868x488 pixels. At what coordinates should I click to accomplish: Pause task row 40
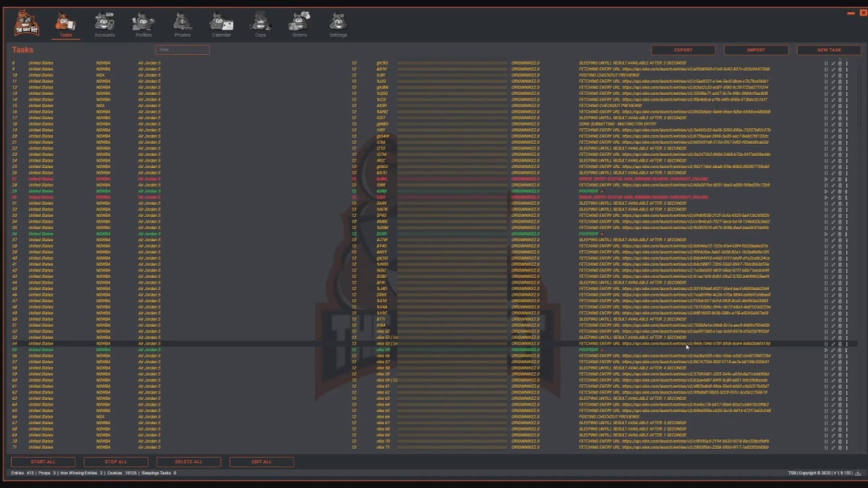826,258
